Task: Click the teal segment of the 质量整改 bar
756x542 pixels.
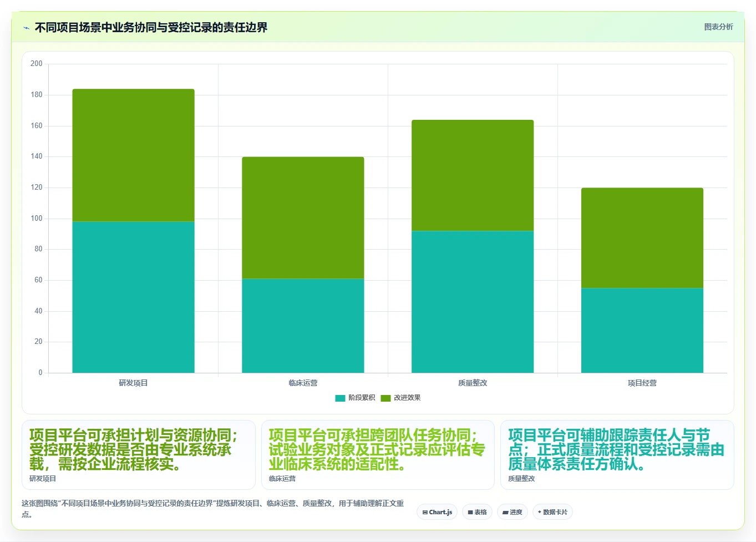Action: pyautogui.click(x=473, y=302)
